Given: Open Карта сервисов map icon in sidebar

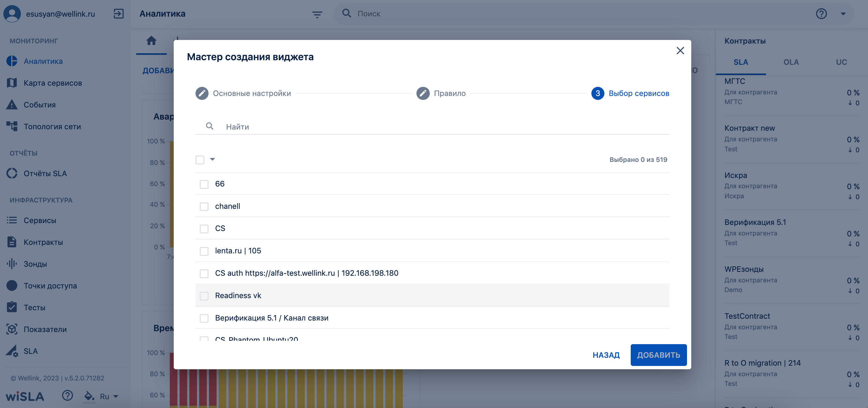Looking at the screenshot, I should click(x=12, y=83).
